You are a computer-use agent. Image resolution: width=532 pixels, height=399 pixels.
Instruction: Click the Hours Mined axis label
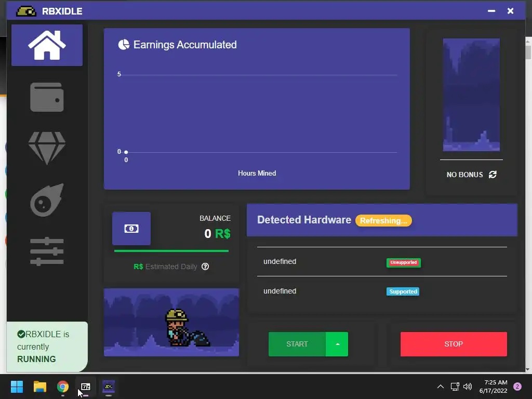click(x=257, y=173)
